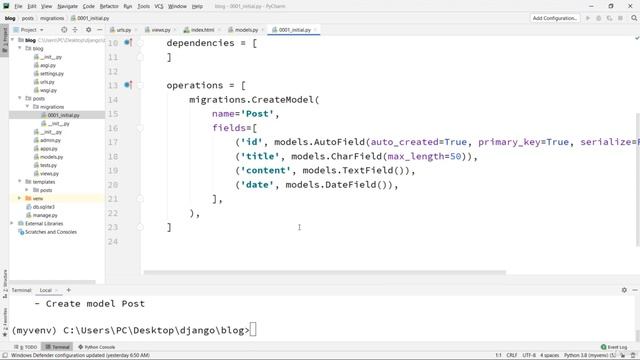
Task: Expand the venv folder arrow
Action: point(20,198)
